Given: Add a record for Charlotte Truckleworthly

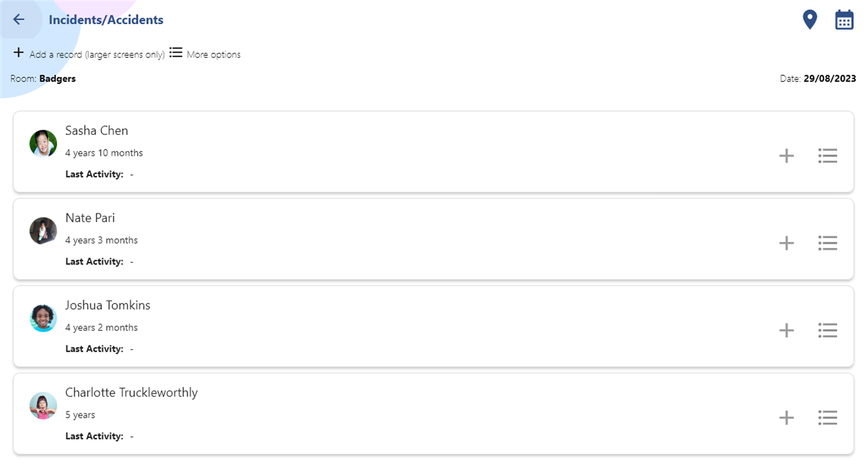Looking at the screenshot, I should 786,418.
